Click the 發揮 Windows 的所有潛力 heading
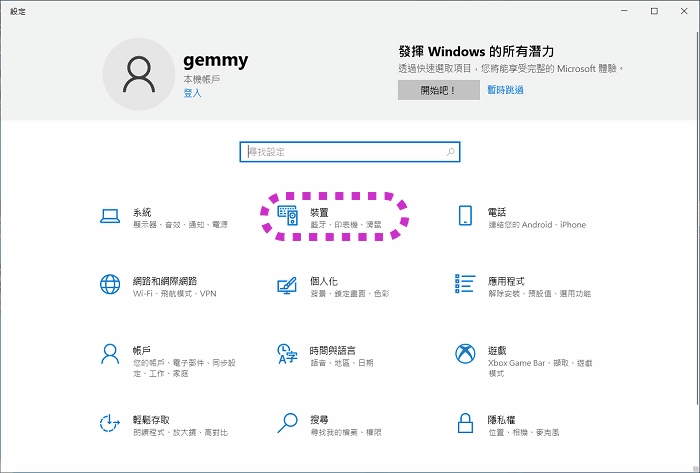 click(476, 52)
